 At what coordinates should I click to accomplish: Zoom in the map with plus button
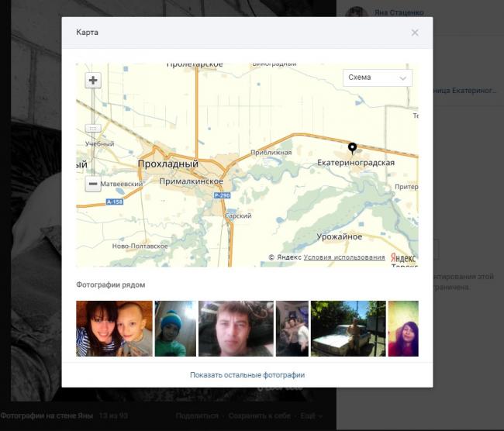(93, 81)
